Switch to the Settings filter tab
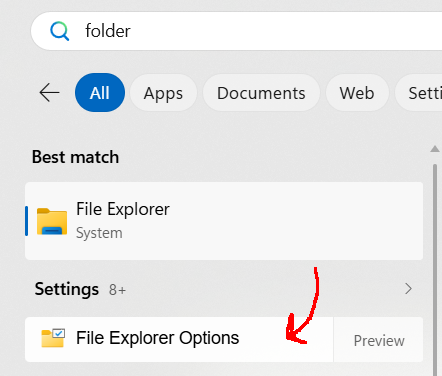 (x=419, y=93)
